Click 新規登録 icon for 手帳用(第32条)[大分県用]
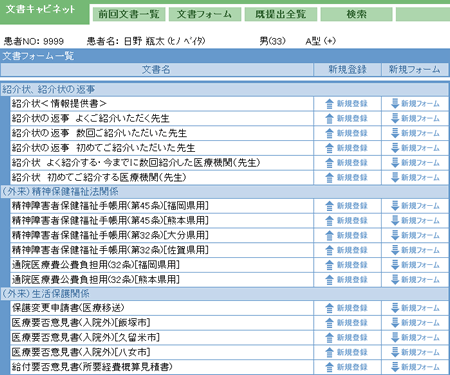 pos(329,236)
